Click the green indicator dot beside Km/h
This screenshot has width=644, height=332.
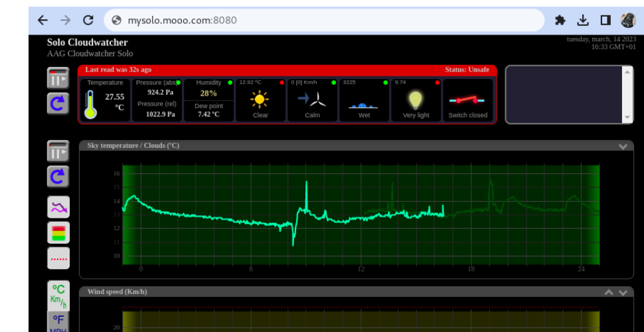click(333, 82)
